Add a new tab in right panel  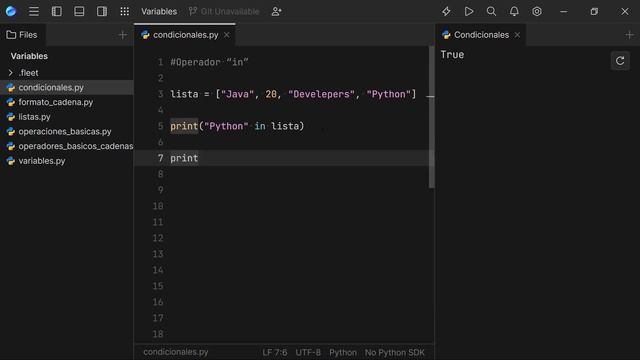(x=629, y=35)
